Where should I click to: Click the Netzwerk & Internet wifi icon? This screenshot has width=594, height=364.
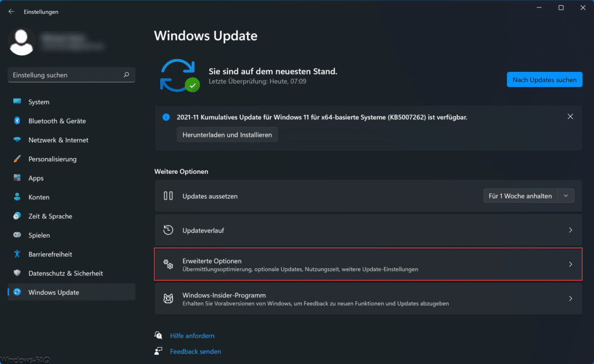click(x=17, y=140)
